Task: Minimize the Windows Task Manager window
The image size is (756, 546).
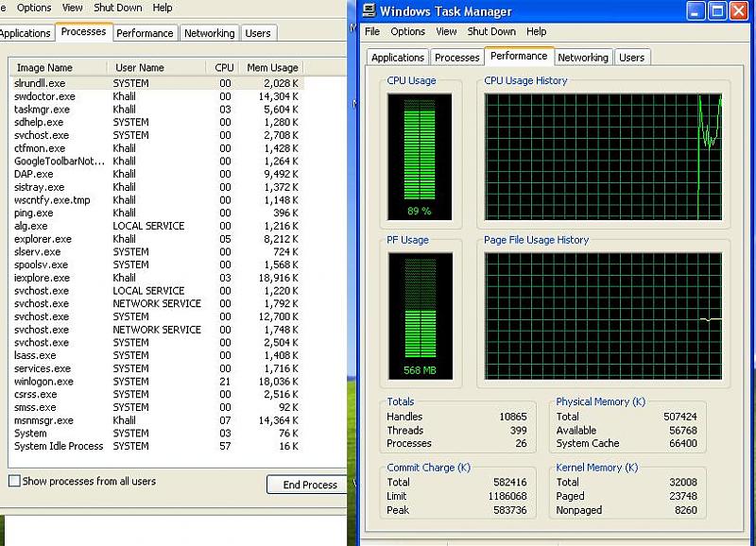Action: coord(696,11)
